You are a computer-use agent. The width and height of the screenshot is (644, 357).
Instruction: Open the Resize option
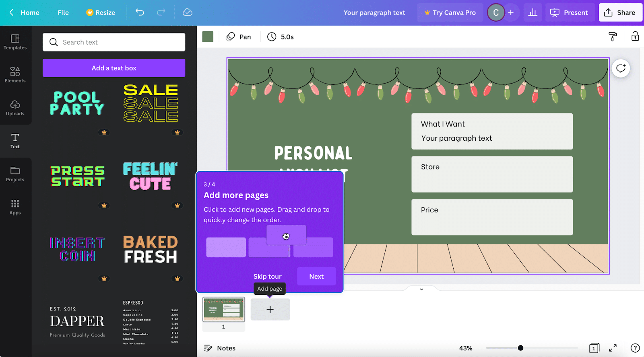coord(101,12)
